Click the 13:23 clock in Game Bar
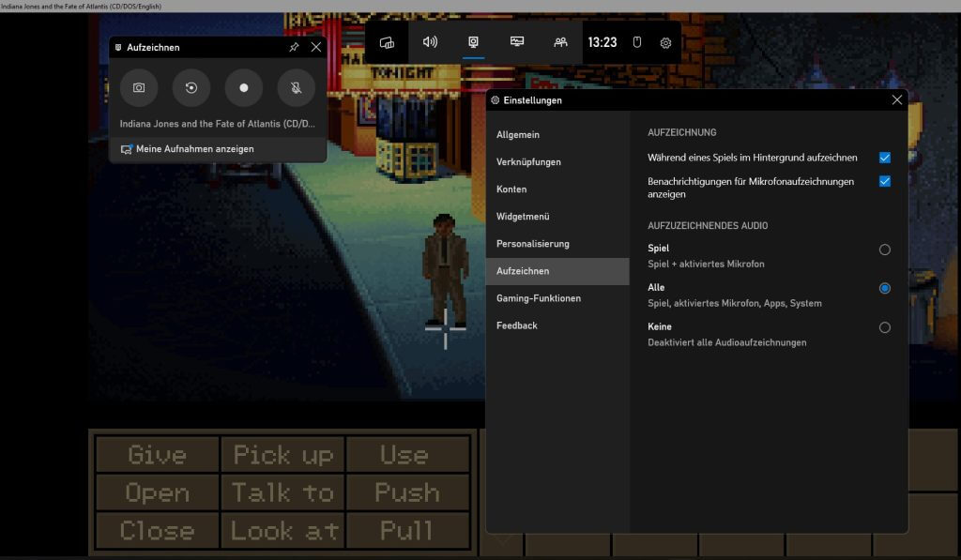961x560 pixels. pyautogui.click(x=603, y=42)
